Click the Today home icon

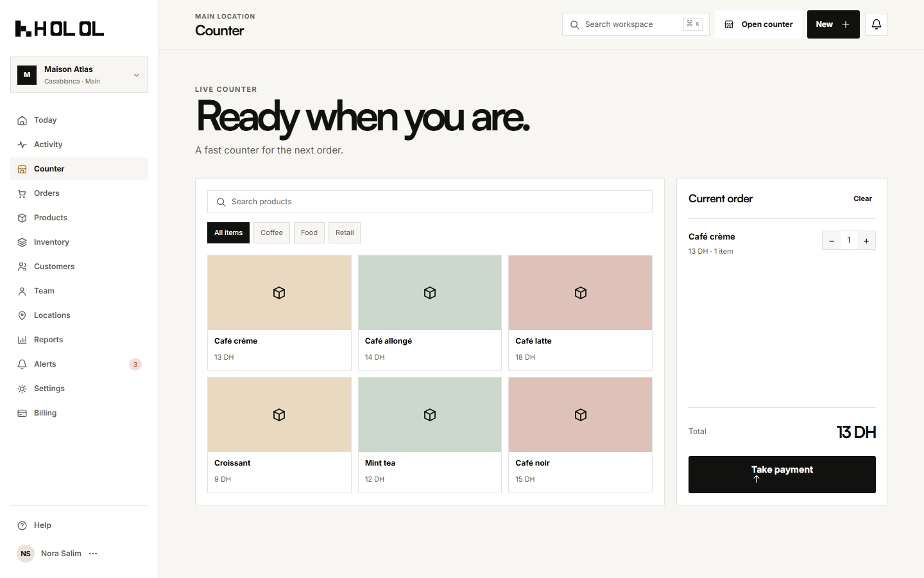tap(22, 120)
